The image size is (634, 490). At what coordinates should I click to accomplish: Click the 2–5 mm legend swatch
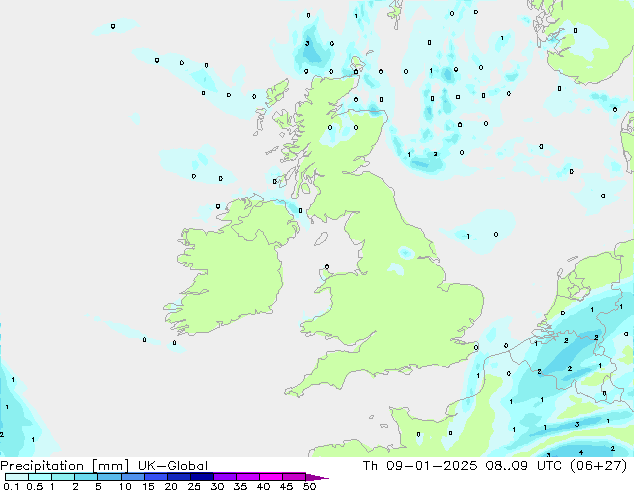click(86, 477)
